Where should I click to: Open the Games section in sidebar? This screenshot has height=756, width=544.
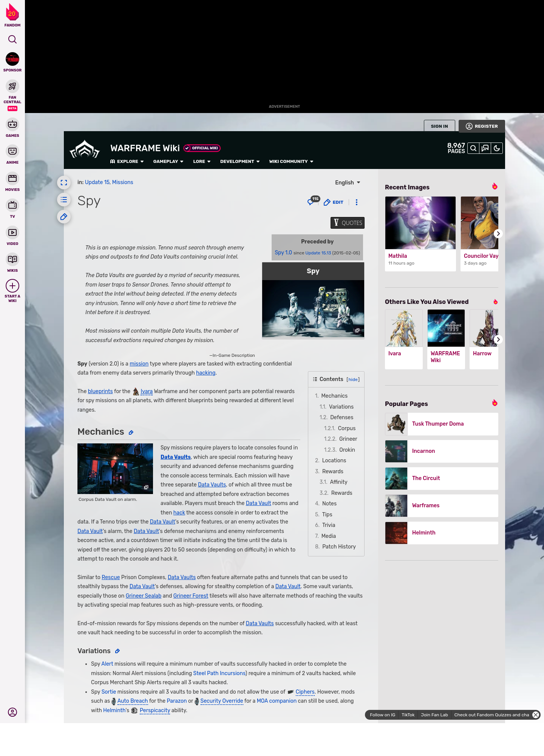click(12, 128)
